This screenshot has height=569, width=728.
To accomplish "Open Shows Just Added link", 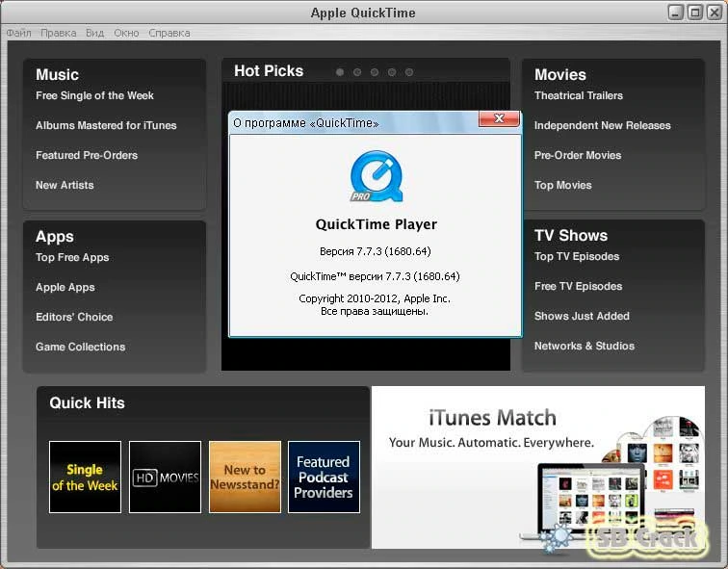I will point(582,316).
